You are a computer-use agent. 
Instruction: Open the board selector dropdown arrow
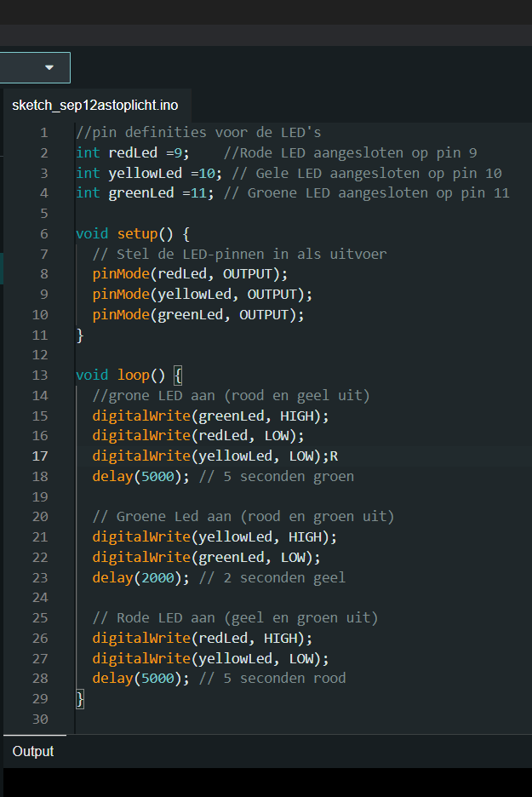49,67
